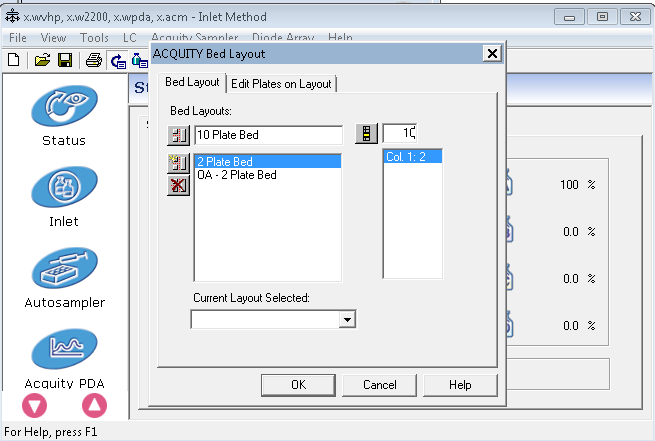The height and width of the screenshot is (441, 655).
Task: Click the New file toolbar icon
Action: (x=14, y=60)
